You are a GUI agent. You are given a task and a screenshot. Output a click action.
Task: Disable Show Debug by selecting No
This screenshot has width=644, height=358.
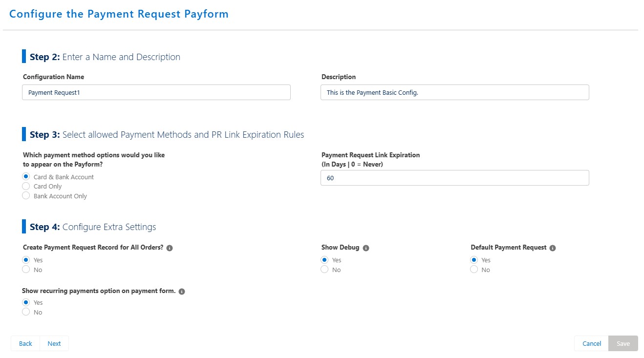click(324, 270)
